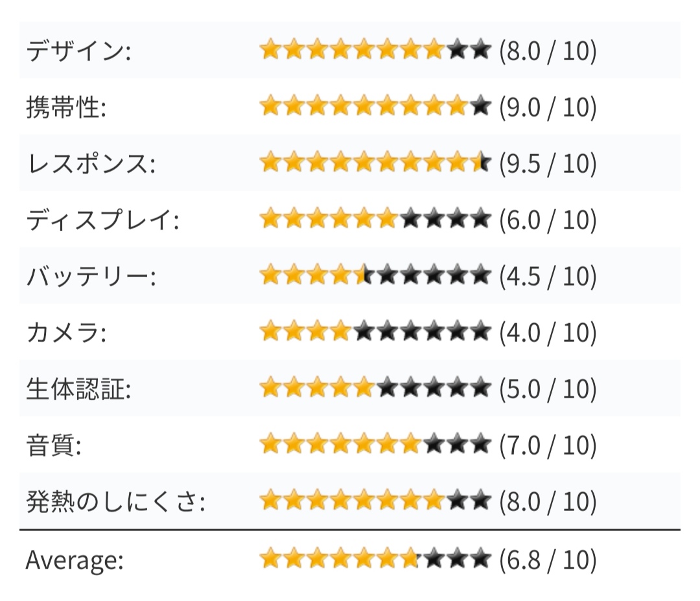The image size is (700, 601).
Task: Click the デザイン star rating bar
Action: point(374,51)
